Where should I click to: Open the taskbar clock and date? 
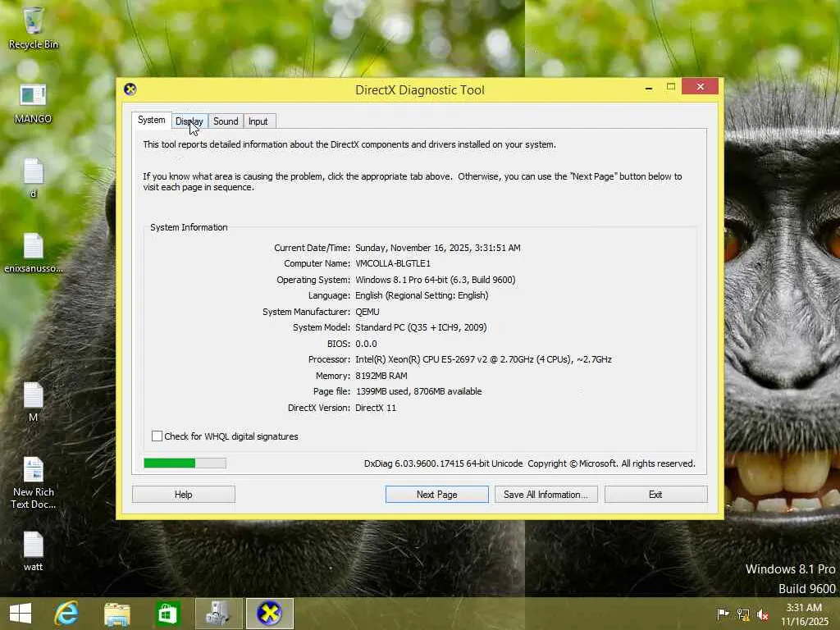click(804, 614)
